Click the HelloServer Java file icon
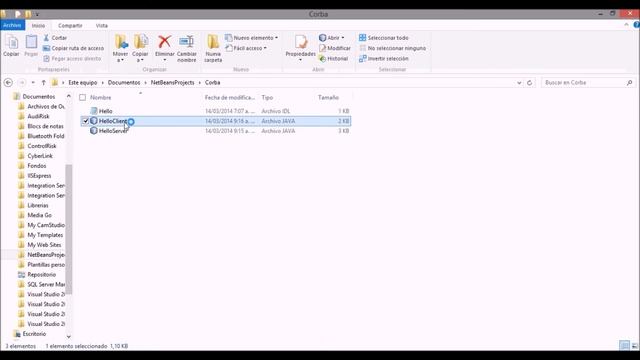The image size is (640, 360). (x=94, y=131)
